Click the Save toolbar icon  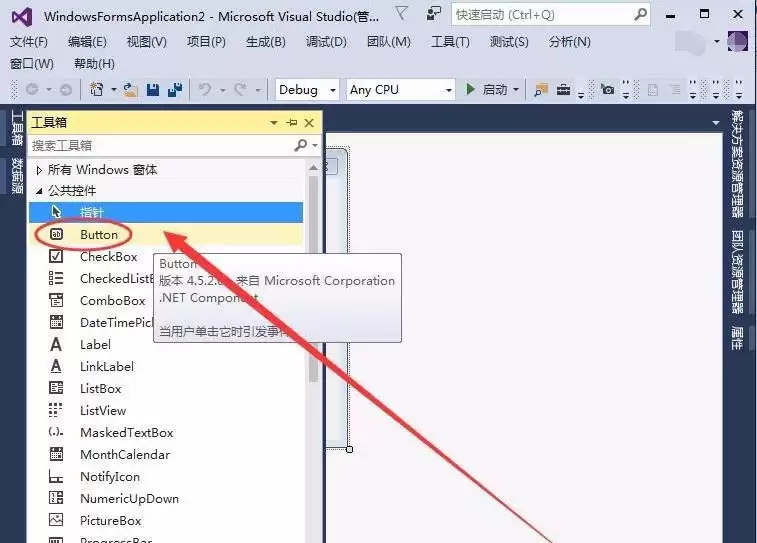click(x=153, y=90)
